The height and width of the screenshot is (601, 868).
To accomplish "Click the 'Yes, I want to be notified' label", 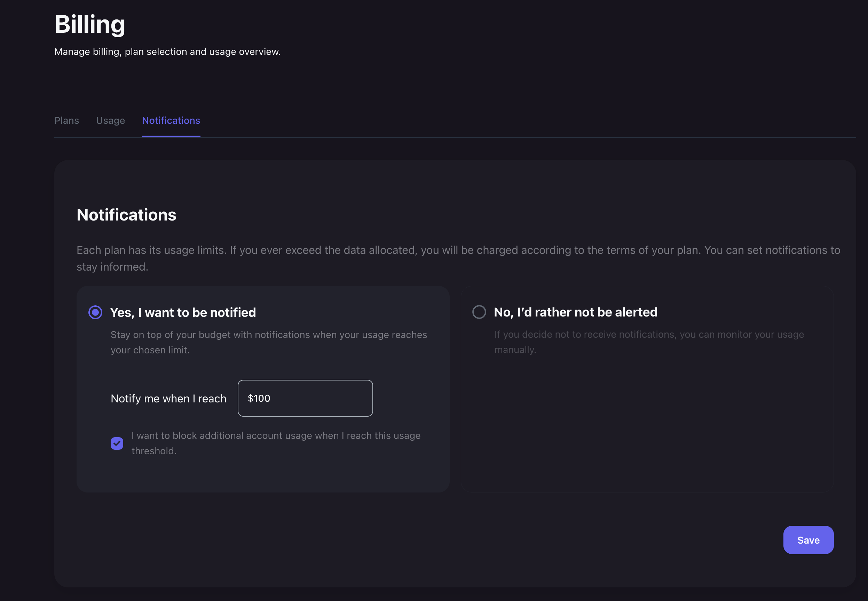I will point(183,312).
